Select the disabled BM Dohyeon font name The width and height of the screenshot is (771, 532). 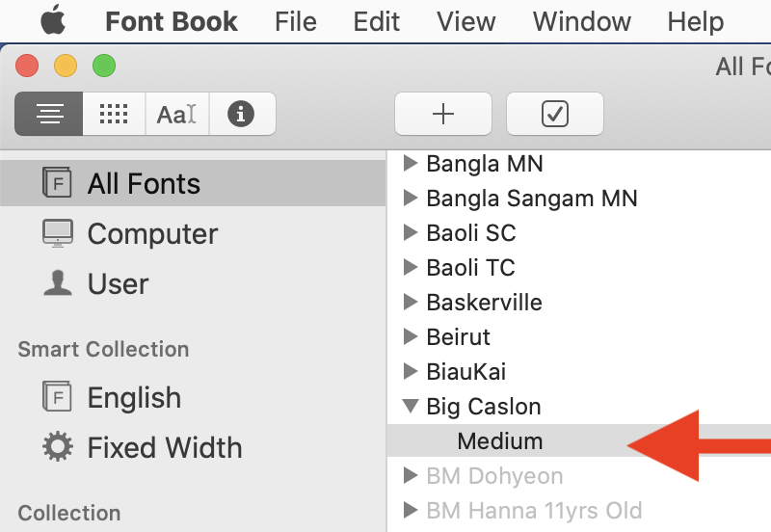pyautogui.click(x=494, y=476)
